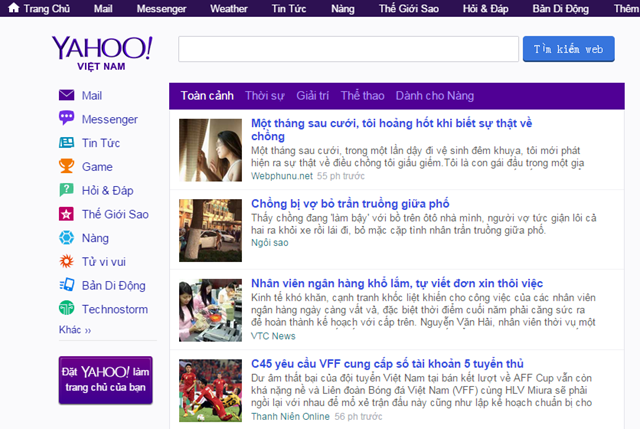Open Hỏi & Đáp text link in sidebar

tap(108, 190)
